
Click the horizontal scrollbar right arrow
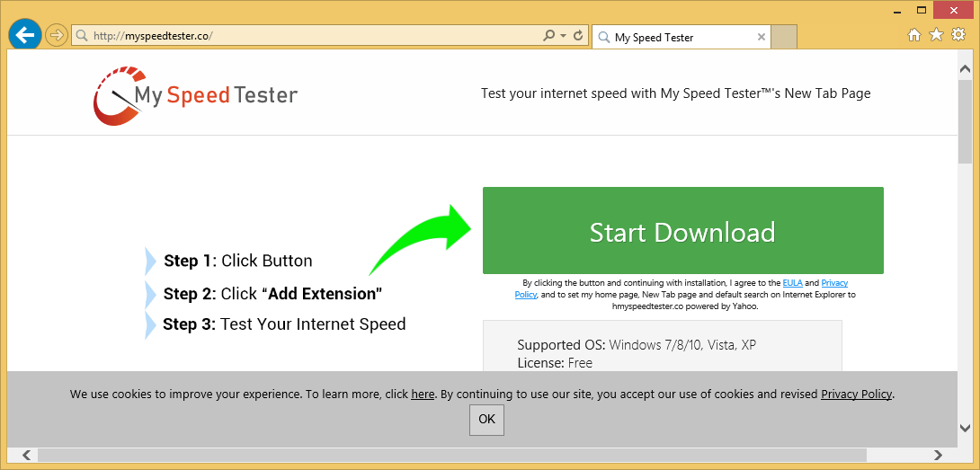(939, 455)
